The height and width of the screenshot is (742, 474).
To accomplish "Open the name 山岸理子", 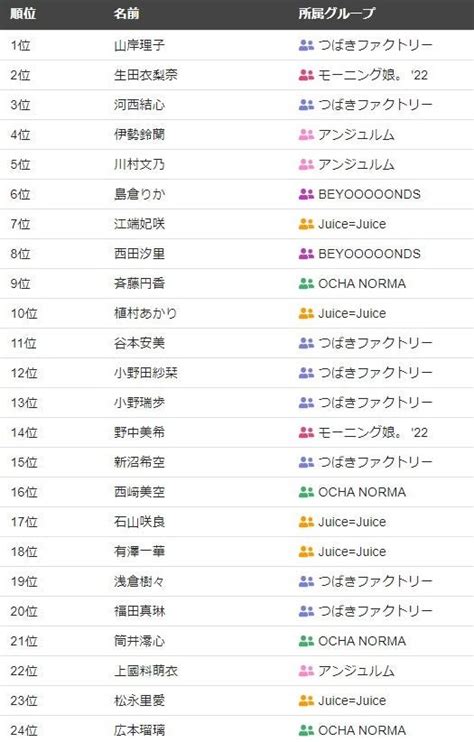I will tap(139, 45).
